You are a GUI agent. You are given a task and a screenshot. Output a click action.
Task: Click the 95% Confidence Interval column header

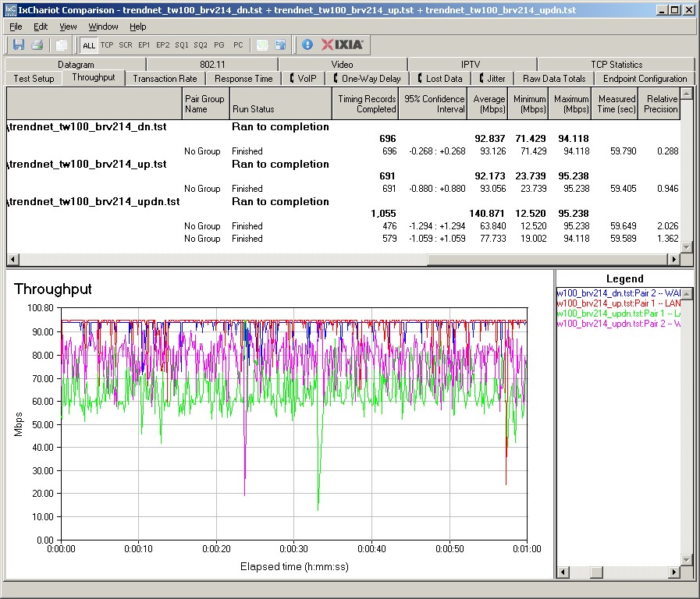pyautogui.click(x=433, y=104)
